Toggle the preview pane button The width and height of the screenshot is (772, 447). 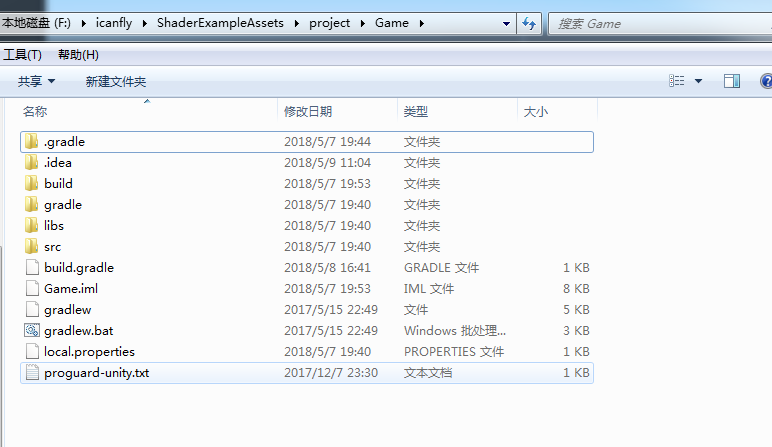coord(732,81)
